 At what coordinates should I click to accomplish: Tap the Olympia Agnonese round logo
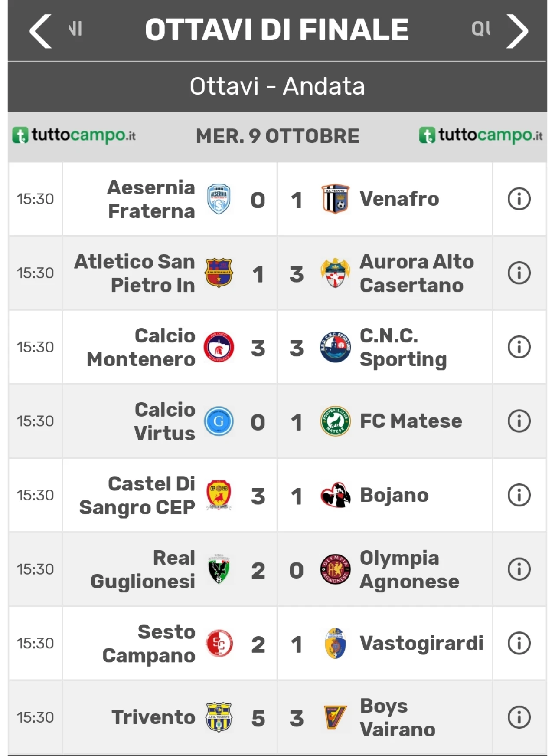pyautogui.click(x=335, y=569)
